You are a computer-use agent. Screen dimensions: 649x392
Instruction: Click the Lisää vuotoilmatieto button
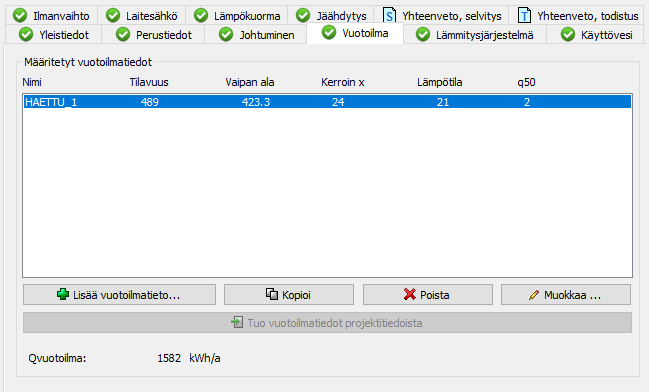[119, 295]
